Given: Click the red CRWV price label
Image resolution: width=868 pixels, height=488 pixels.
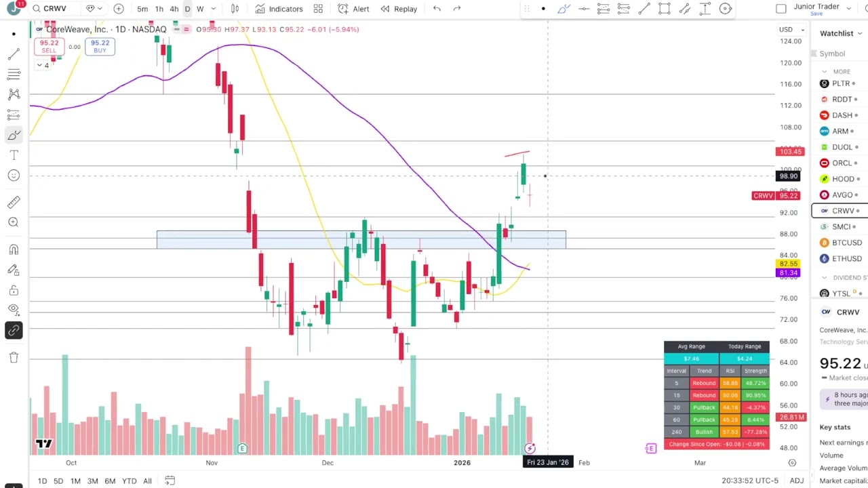Looking at the screenshot, I should click(776, 196).
